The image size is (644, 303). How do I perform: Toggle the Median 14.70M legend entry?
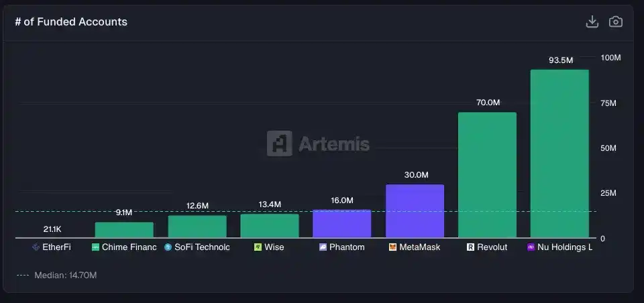click(x=58, y=275)
